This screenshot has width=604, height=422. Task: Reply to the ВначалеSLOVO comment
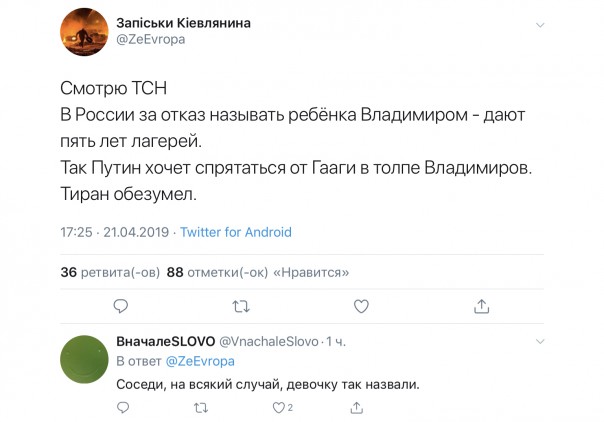tap(121, 407)
